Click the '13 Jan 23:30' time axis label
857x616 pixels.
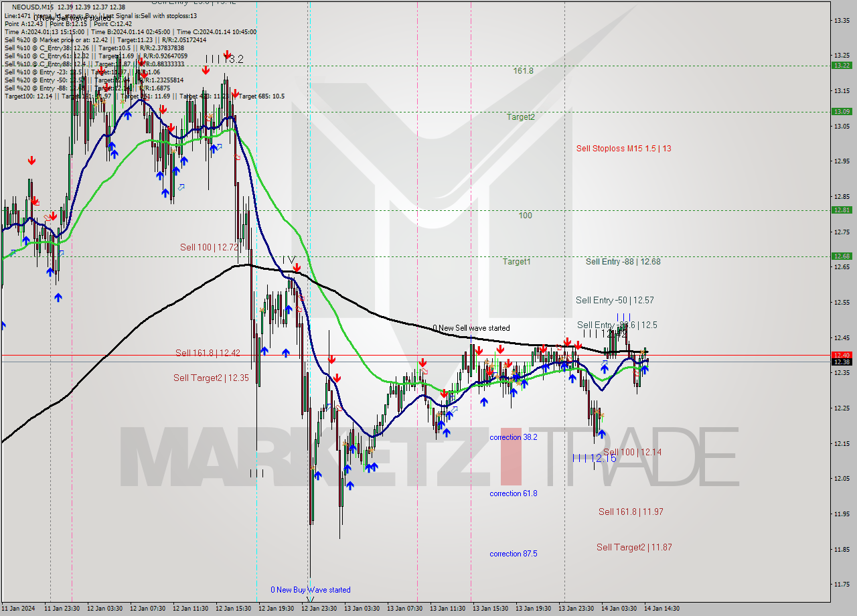576,609
